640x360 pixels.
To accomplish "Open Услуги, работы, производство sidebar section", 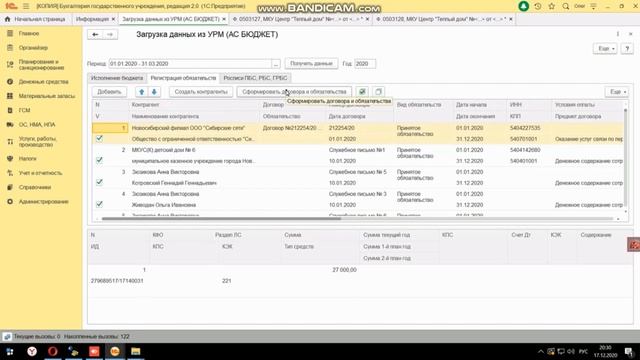I will pos(38,142).
